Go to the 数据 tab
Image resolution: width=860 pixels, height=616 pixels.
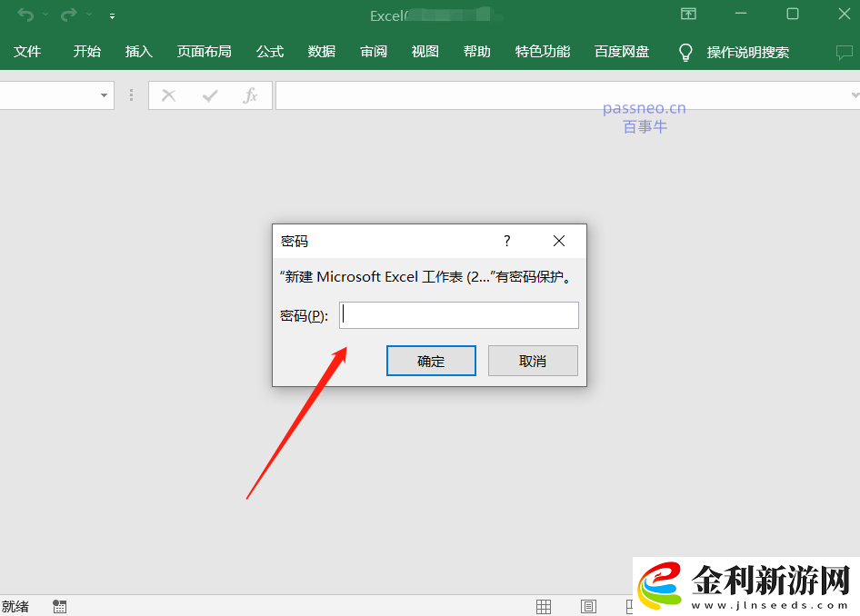tap(322, 52)
